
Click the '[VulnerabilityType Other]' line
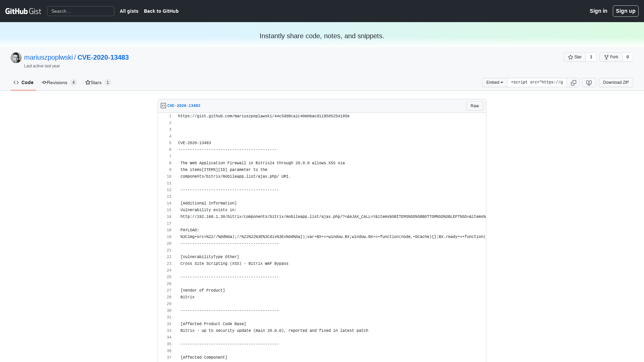click(x=210, y=257)
